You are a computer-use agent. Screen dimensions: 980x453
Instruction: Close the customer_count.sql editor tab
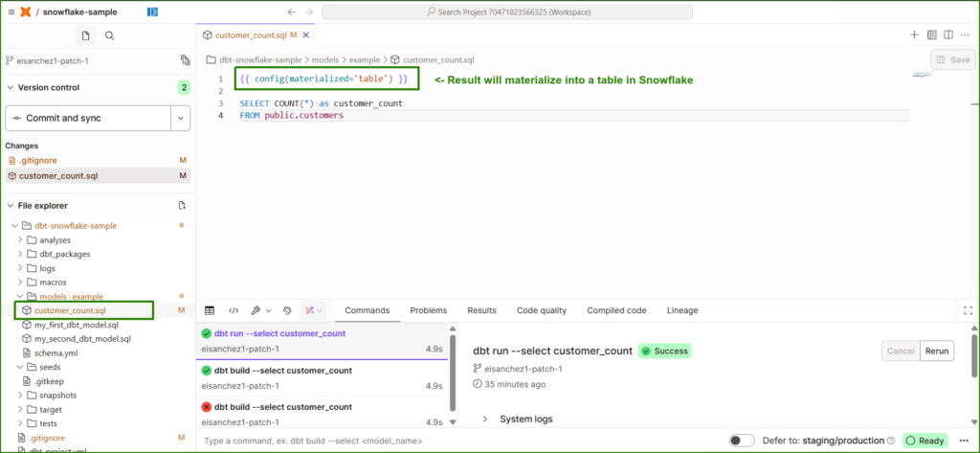(306, 35)
